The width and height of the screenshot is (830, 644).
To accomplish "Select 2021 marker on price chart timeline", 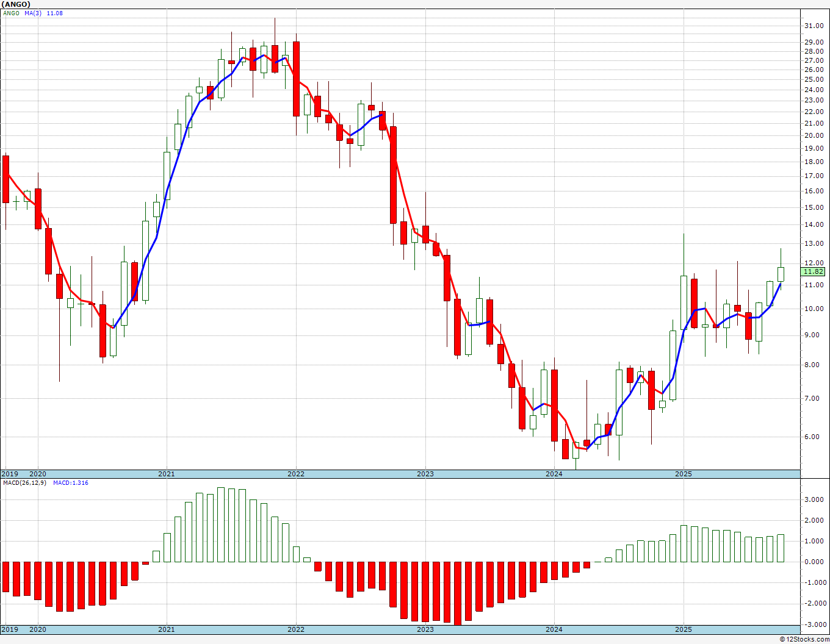I will pyautogui.click(x=166, y=474).
